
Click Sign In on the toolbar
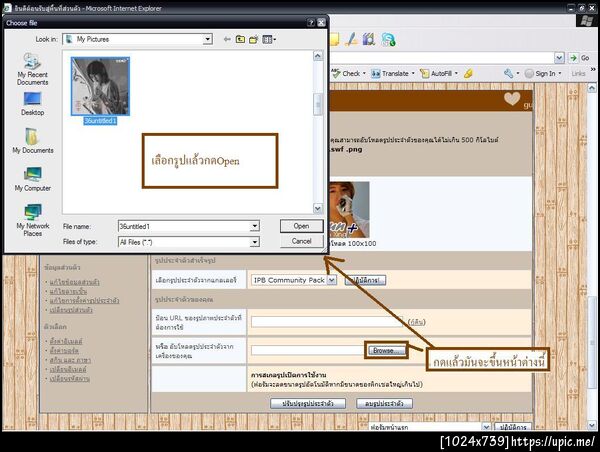(x=543, y=73)
